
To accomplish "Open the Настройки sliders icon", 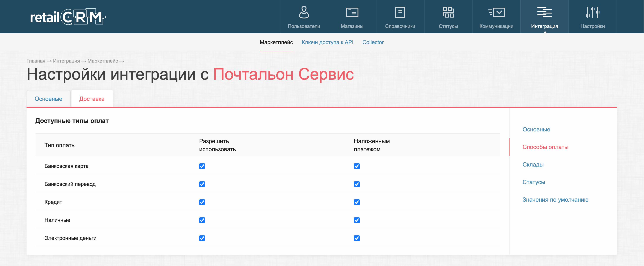I will [x=593, y=12].
